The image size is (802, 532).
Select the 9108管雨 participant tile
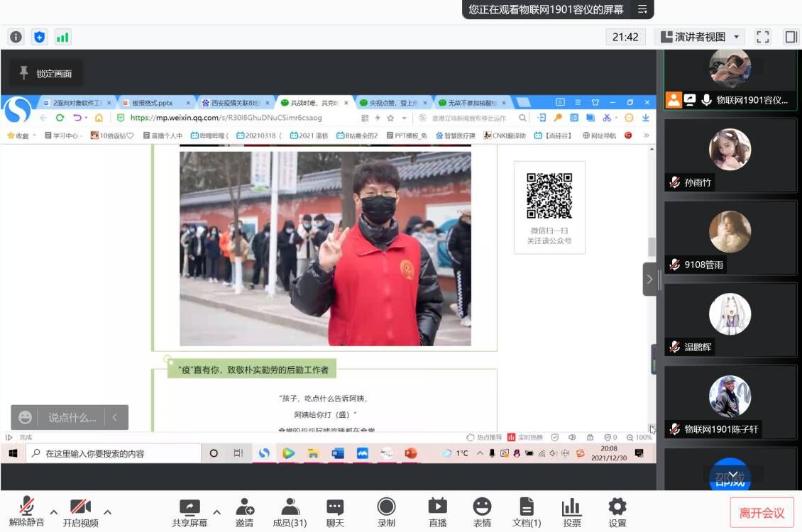tap(730, 238)
